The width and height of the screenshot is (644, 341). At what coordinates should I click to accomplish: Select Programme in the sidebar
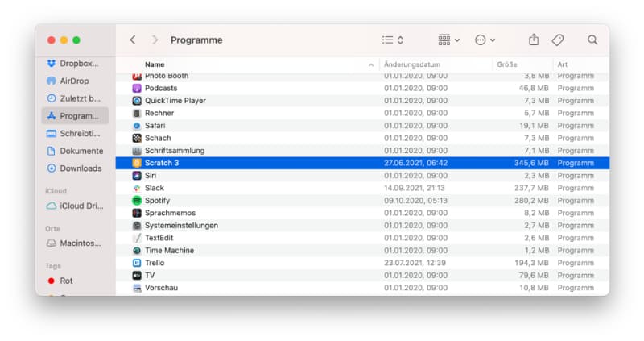coord(75,116)
